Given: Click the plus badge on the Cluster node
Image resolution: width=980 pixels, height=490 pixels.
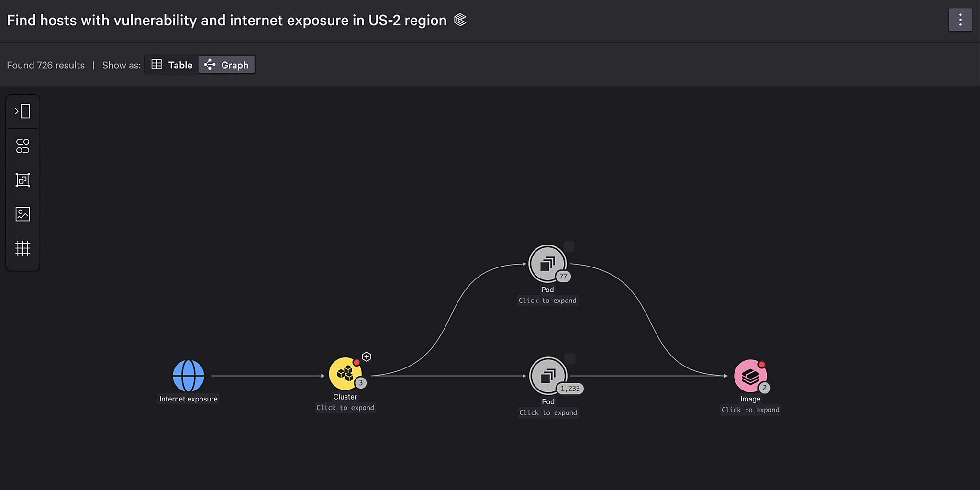Looking at the screenshot, I should (x=366, y=356).
